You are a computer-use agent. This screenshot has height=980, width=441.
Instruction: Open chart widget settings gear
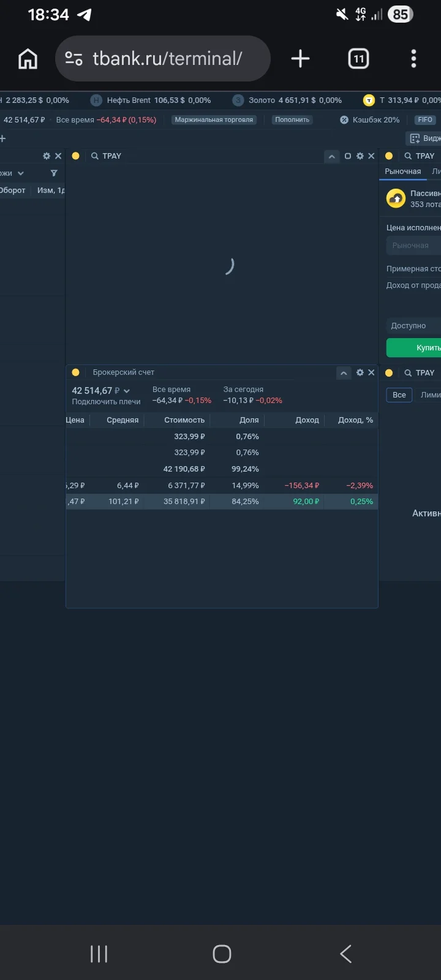pos(360,156)
